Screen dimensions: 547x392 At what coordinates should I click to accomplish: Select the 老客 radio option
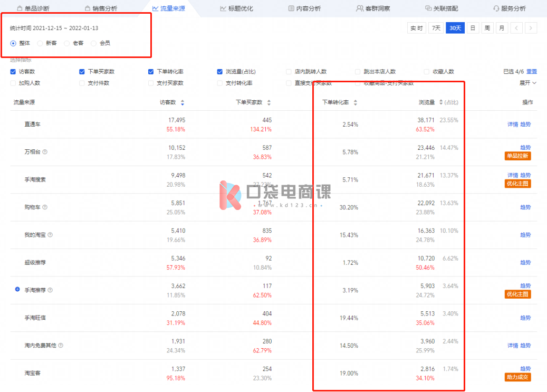point(66,43)
